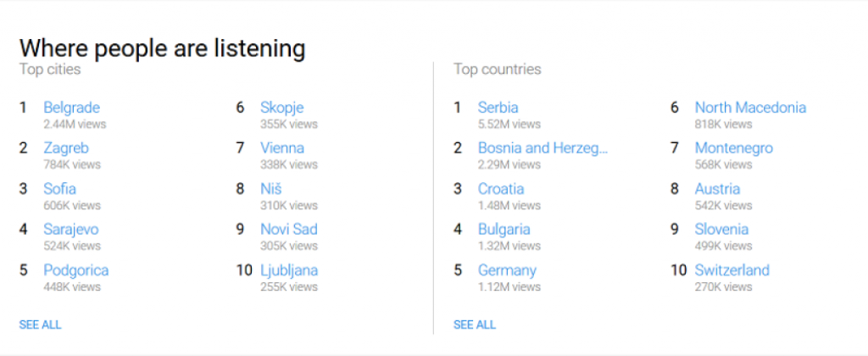Click the Switzerland country link
The height and width of the screenshot is (356, 868).
click(x=732, y=270)
